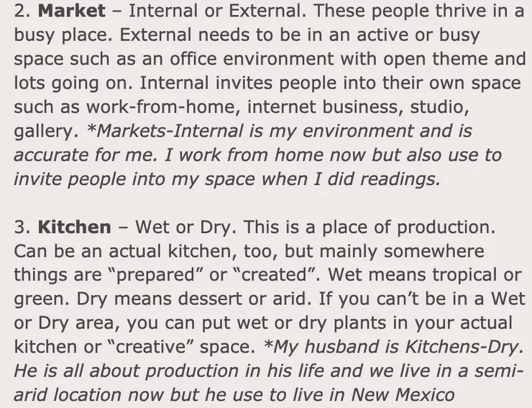Viewport: 532px width, 408px height.
Task: Click the number "2." list marker
Action: [x=22, y=12]
